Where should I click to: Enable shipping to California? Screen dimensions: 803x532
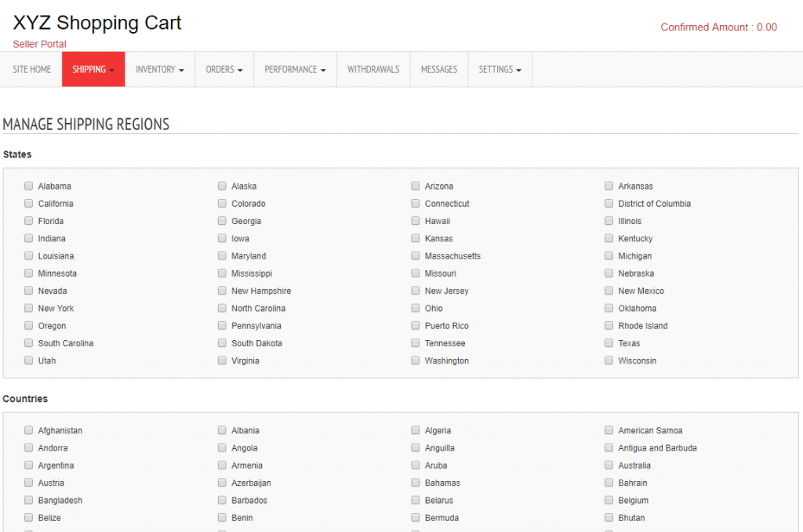click(28, 204)
